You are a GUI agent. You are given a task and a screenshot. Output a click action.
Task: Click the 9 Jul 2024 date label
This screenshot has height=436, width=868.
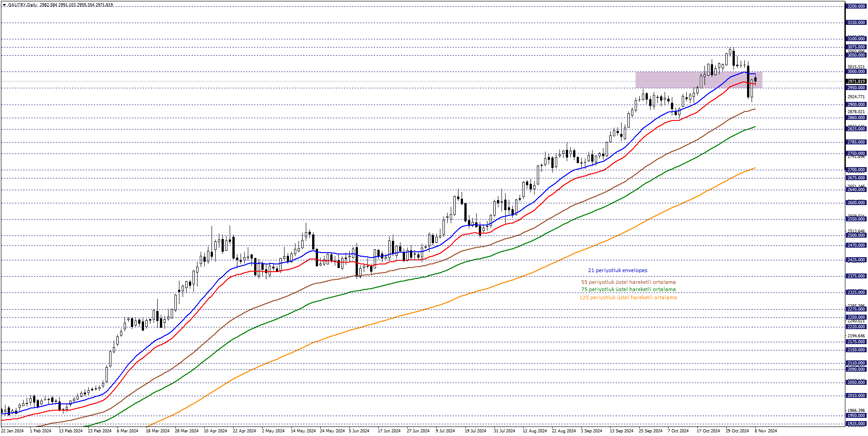(x=445, y=431)
